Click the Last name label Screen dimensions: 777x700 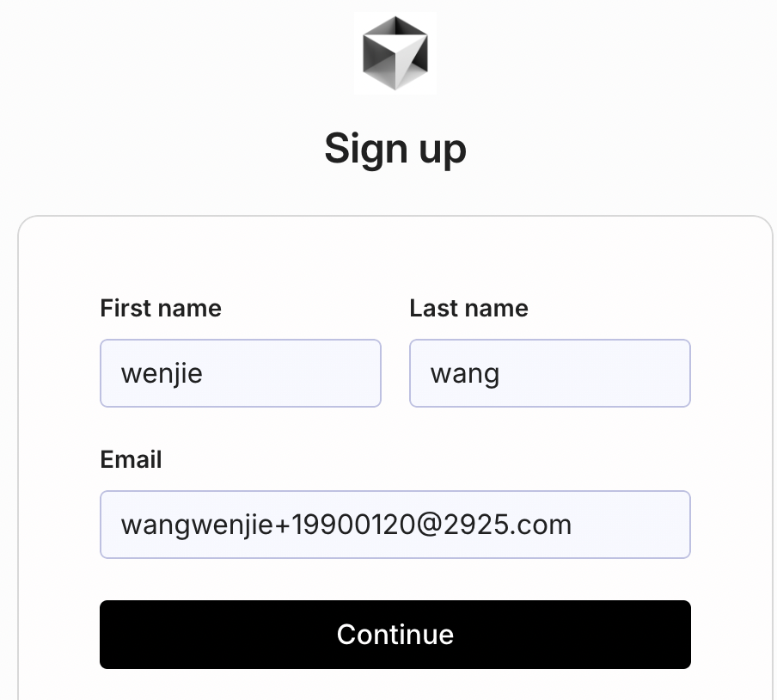tap(468, 309)
